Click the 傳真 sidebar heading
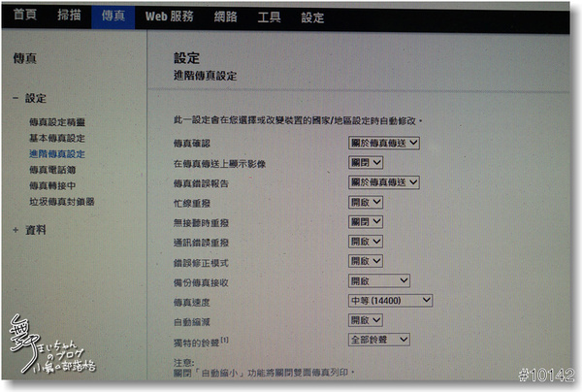Screen dimensions: 582x392 click(x=25, y=58)
